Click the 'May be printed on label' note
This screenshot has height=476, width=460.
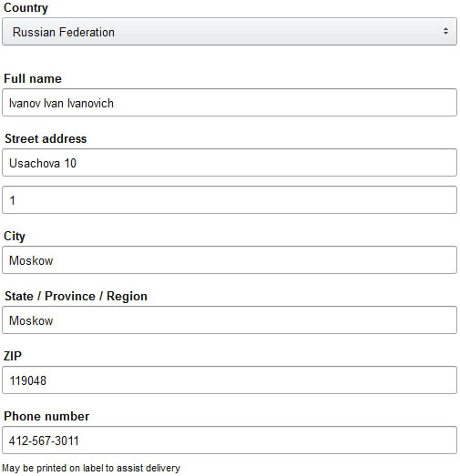pos(91,468)
